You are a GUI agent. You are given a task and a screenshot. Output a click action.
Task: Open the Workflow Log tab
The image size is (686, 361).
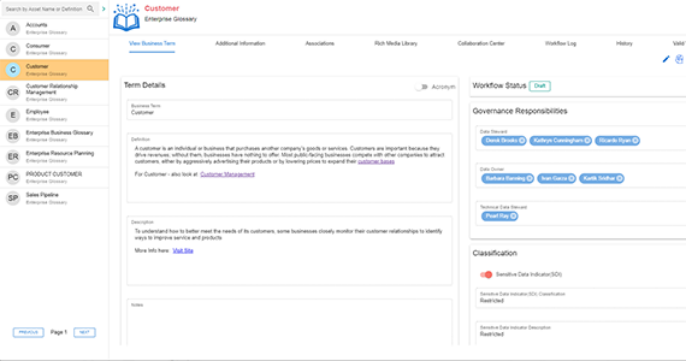pos(560,43)
